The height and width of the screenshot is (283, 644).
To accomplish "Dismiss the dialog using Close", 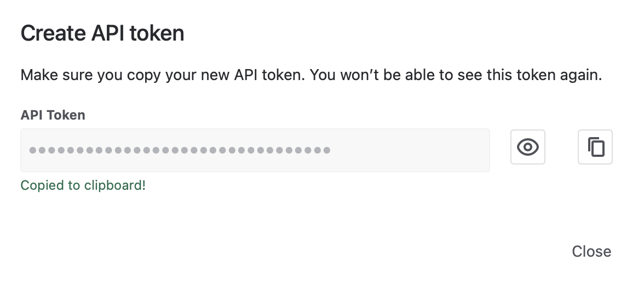I will click(591, 251).
